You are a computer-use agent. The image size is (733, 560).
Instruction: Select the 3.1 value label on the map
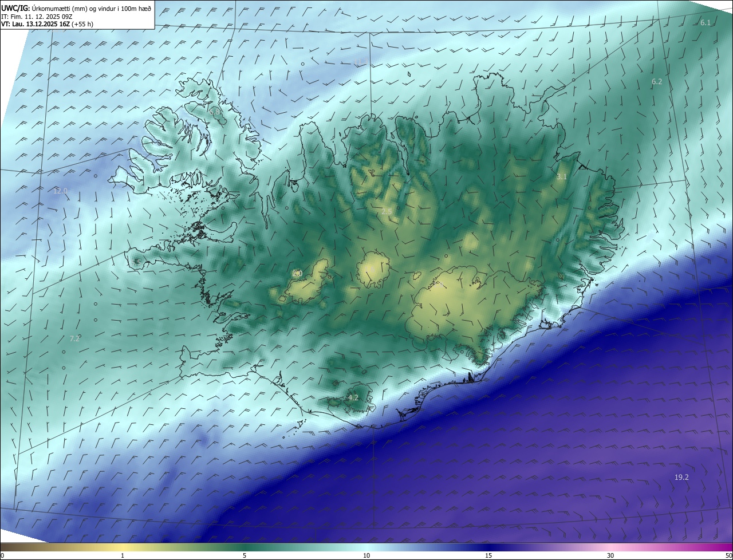click(x=562, y=177)
